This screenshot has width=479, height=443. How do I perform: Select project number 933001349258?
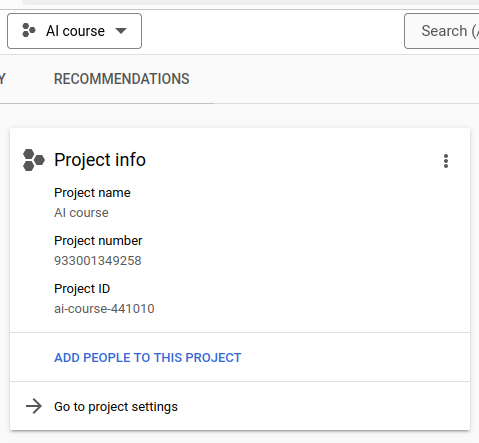point(98,261)
